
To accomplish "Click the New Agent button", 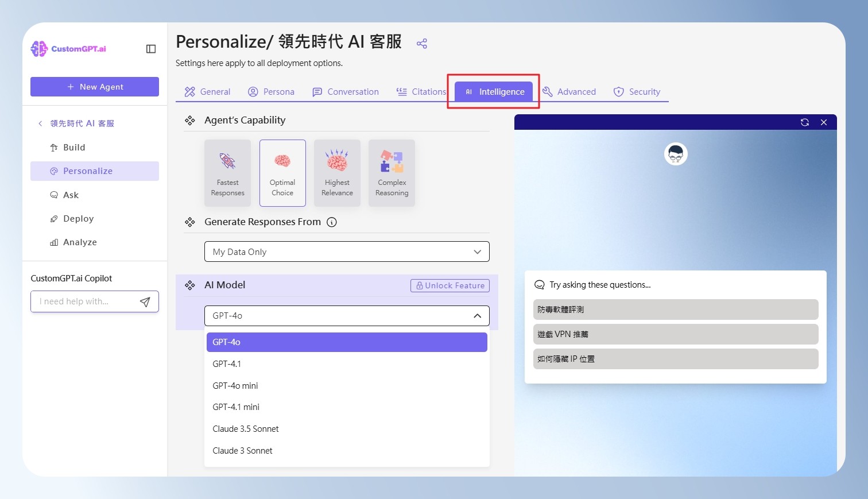I will 95,87.
